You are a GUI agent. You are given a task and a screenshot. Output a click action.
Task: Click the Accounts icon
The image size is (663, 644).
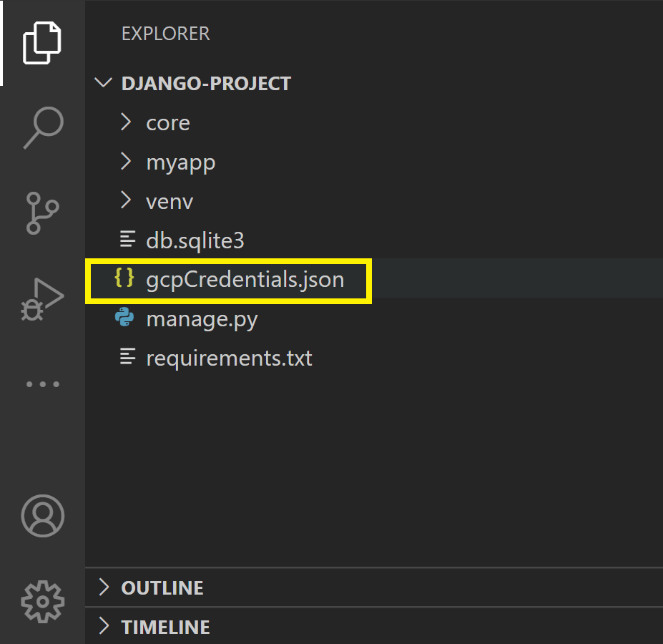43,516
